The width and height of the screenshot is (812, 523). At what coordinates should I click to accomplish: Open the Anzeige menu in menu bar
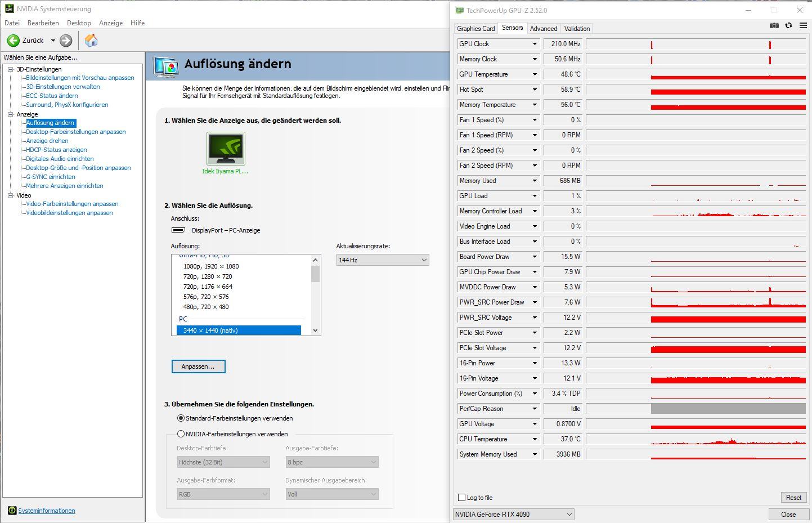click(111, 23)
